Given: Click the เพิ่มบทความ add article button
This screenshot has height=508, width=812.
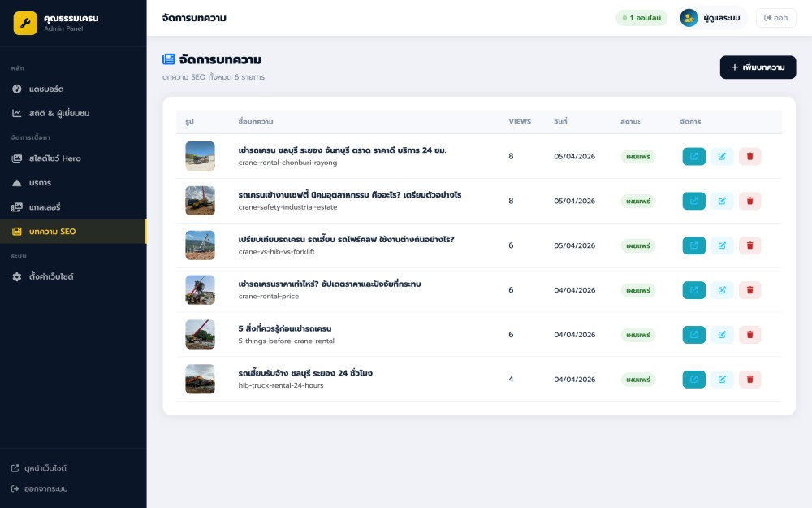Looking at the screenshot, I should click(x=758, y=67).
